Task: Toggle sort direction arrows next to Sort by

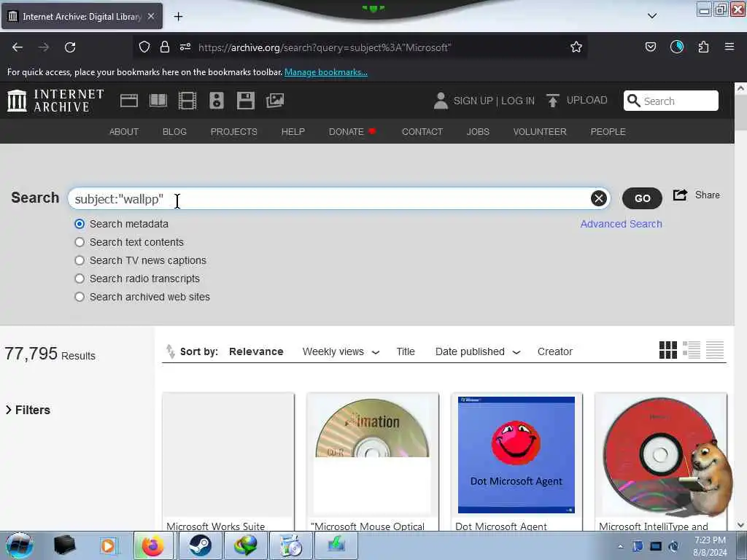Action: tap(170, 351)
